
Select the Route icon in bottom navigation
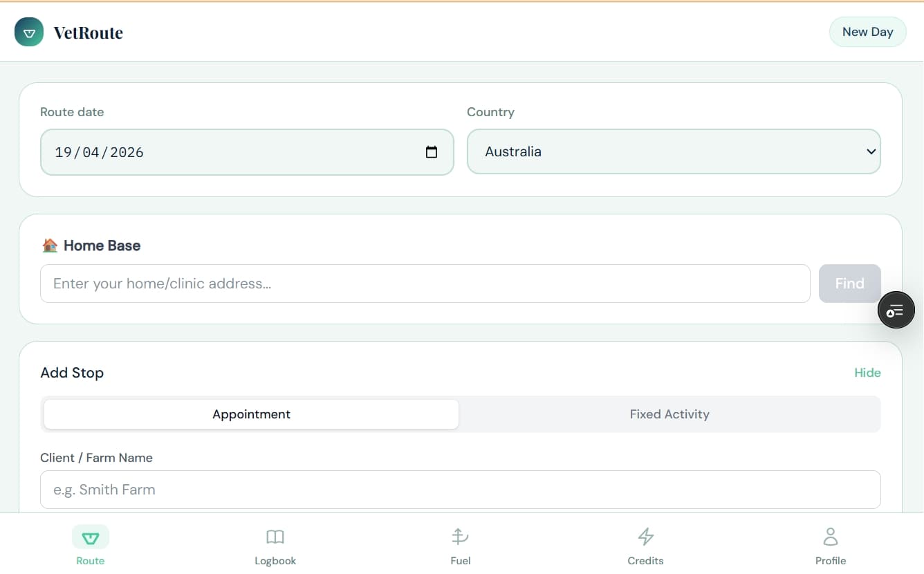point(91,537)
